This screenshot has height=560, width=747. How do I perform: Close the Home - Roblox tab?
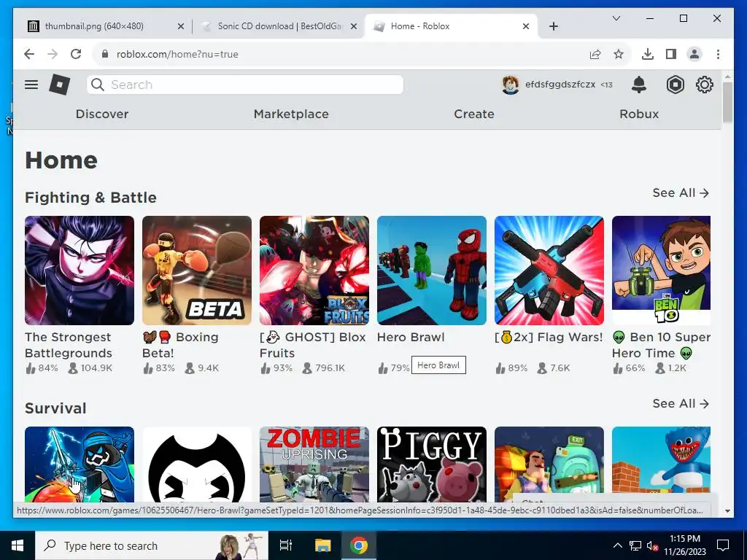point(526,27)
